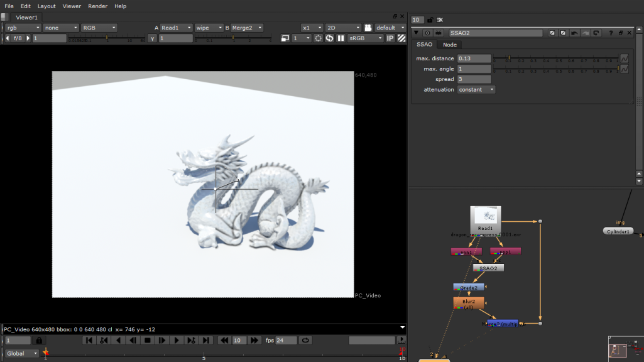Toggle the properties panel lock icon
The height and width of the screenshot is (362, 644).
coord(430,19)
